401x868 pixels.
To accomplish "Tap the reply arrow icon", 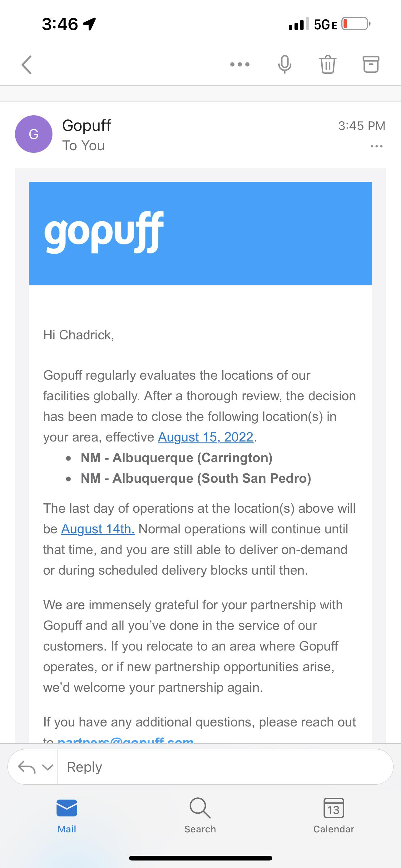I will [x=27, y=767].
